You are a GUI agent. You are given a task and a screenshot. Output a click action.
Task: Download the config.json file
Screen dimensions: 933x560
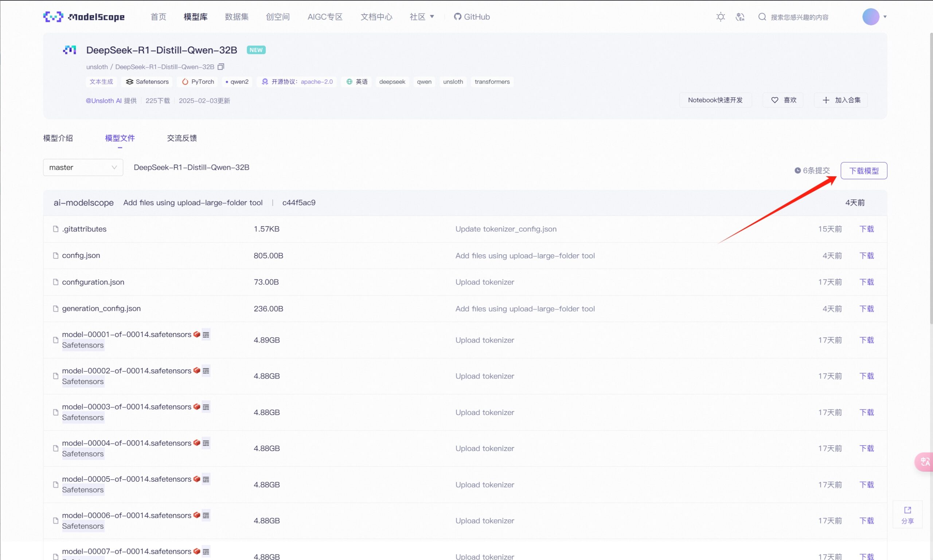point(867,255)
